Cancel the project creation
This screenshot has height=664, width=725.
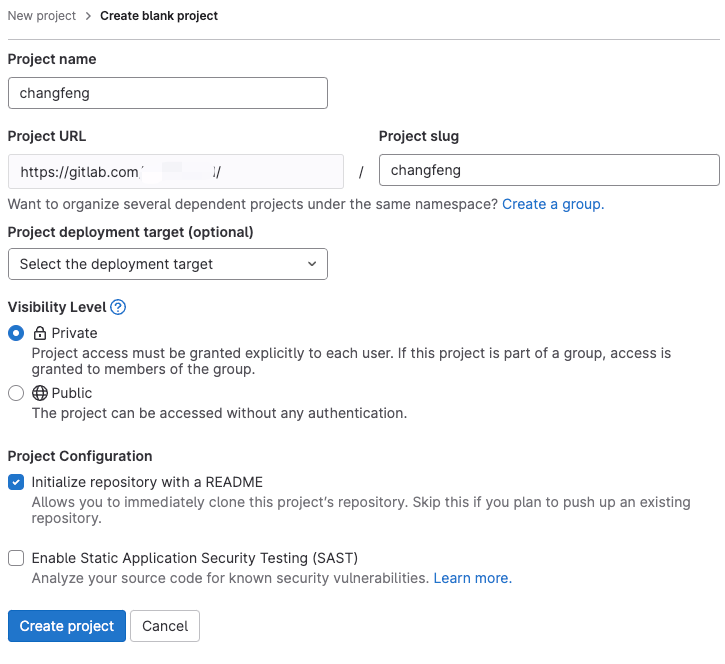point(165,626)
